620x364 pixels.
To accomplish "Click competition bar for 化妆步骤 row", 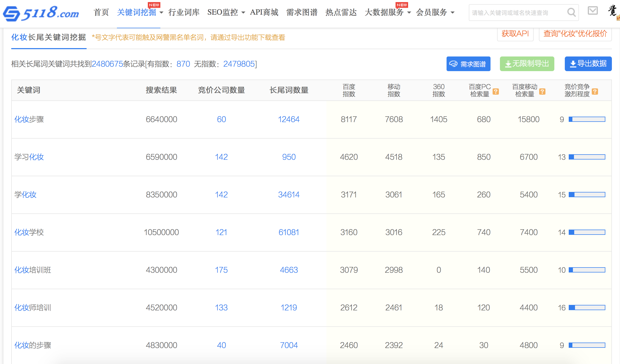I will pos(587,120).
